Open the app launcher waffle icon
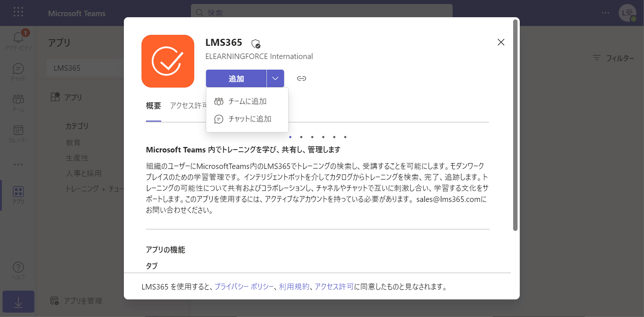 coord(18,12)
